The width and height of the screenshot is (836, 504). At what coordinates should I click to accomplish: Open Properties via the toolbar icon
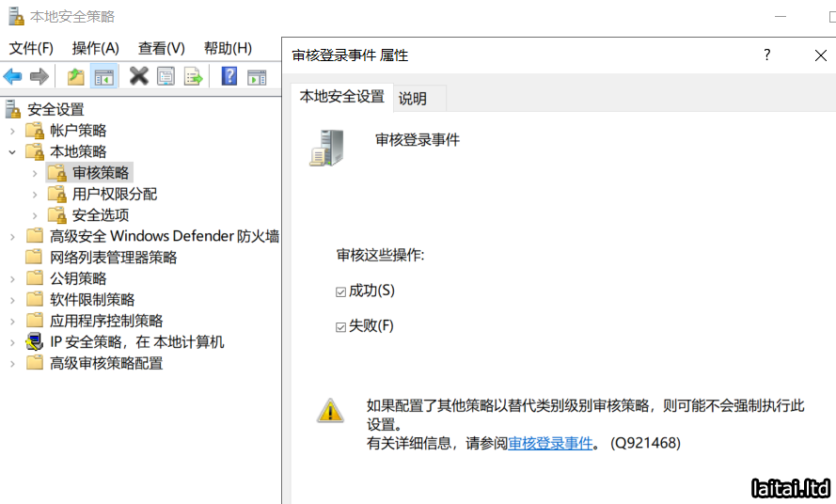click(166, 77)
